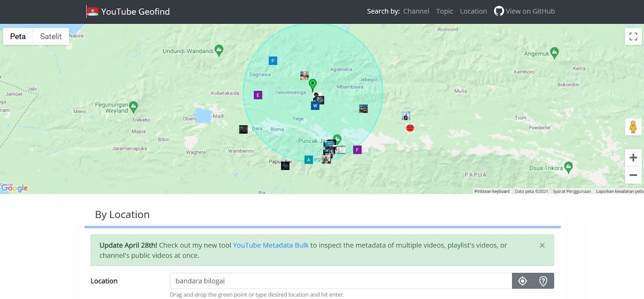Search by Channel

tap(416, 11)
